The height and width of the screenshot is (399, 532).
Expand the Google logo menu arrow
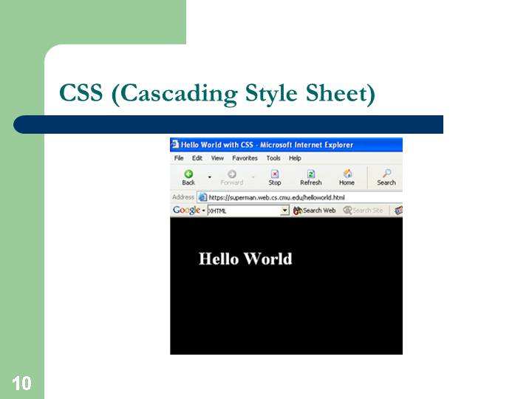click(x=202, y=211)
